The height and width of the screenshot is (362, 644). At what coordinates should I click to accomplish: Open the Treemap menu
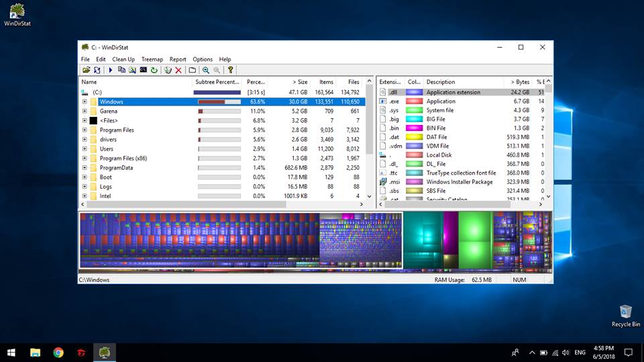(x=152, y=59)
